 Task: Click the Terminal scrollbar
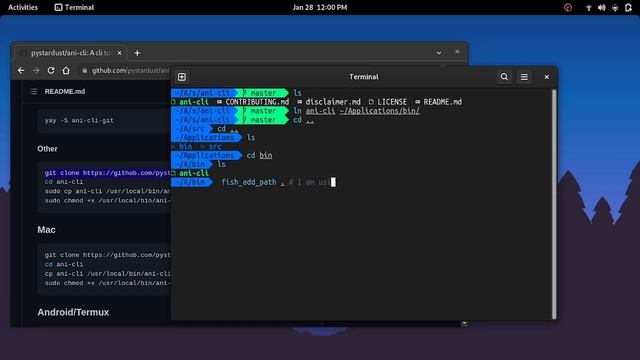[554, 204]
